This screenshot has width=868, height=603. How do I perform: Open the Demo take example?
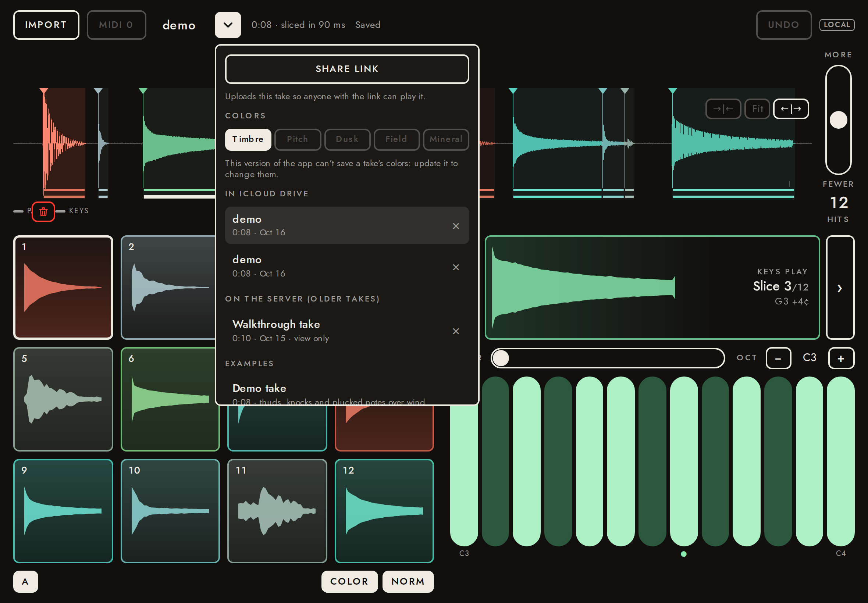point(347,391)
